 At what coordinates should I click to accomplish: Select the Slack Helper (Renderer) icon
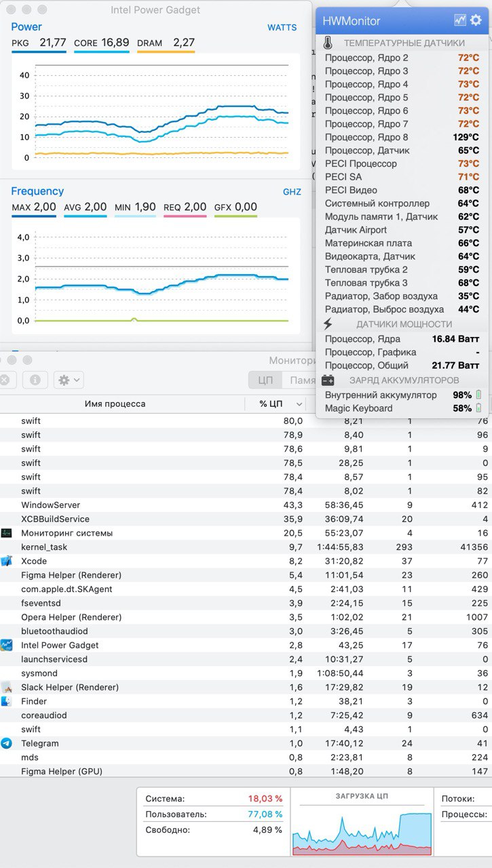[x=7, y=687]
